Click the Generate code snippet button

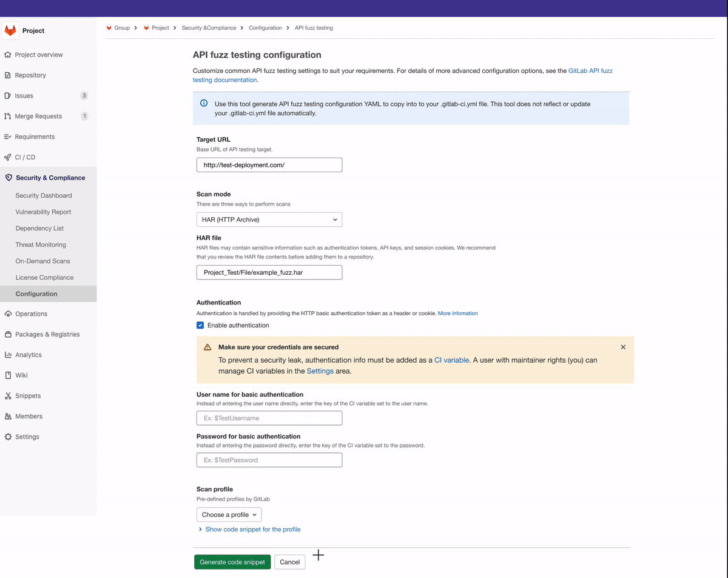[x=232, y=562]
